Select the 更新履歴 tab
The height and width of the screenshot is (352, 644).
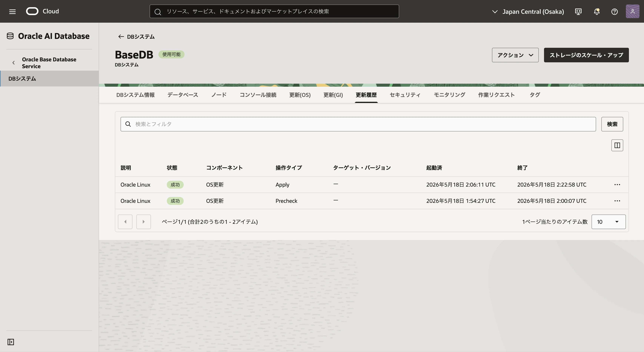click(366, 95)
